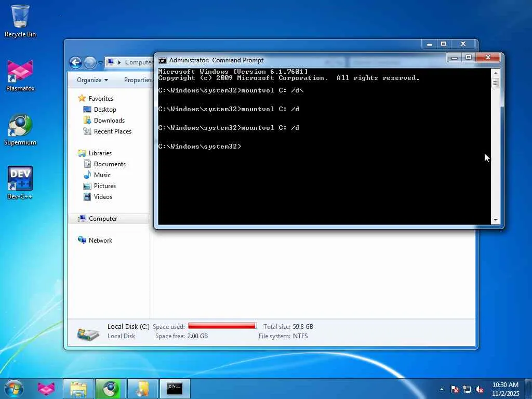This screenshot has height=399, width=532.
Task: Open Supermium from the taskbar
Action: [111, 389]
